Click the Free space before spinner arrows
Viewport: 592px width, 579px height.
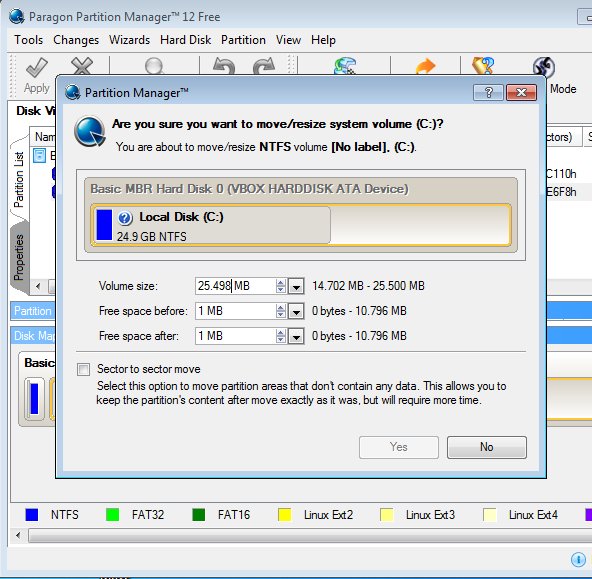pos(281,311)
